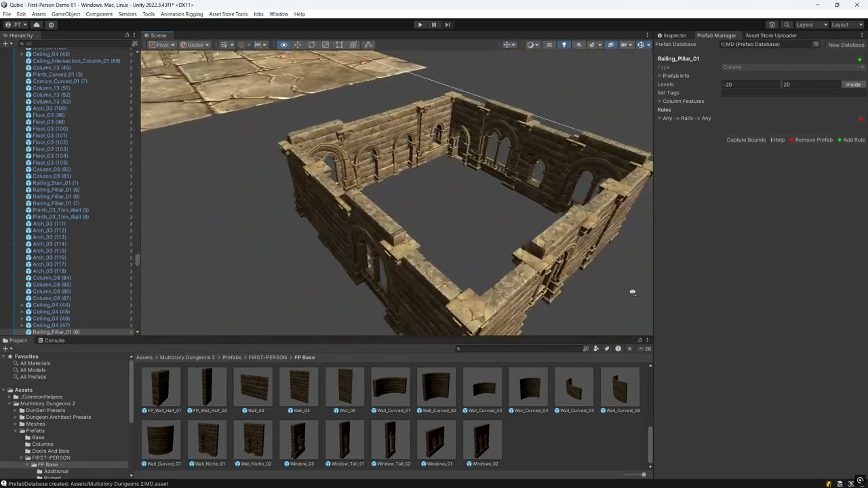Toggle 2D view mode in Scene
Image resolution: width=868 pixels, height=488 pixels.
[x=549, y=45]
